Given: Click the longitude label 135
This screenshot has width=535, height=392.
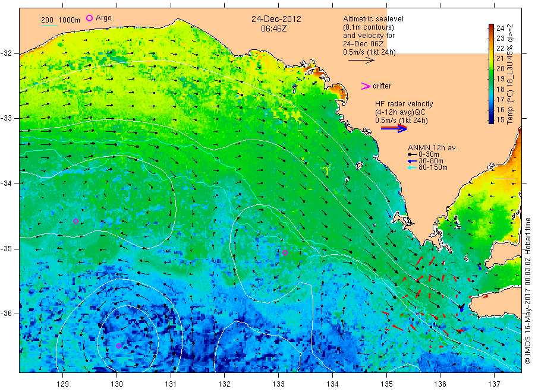Looking at the screenshot, I should (x=386, y=384).
